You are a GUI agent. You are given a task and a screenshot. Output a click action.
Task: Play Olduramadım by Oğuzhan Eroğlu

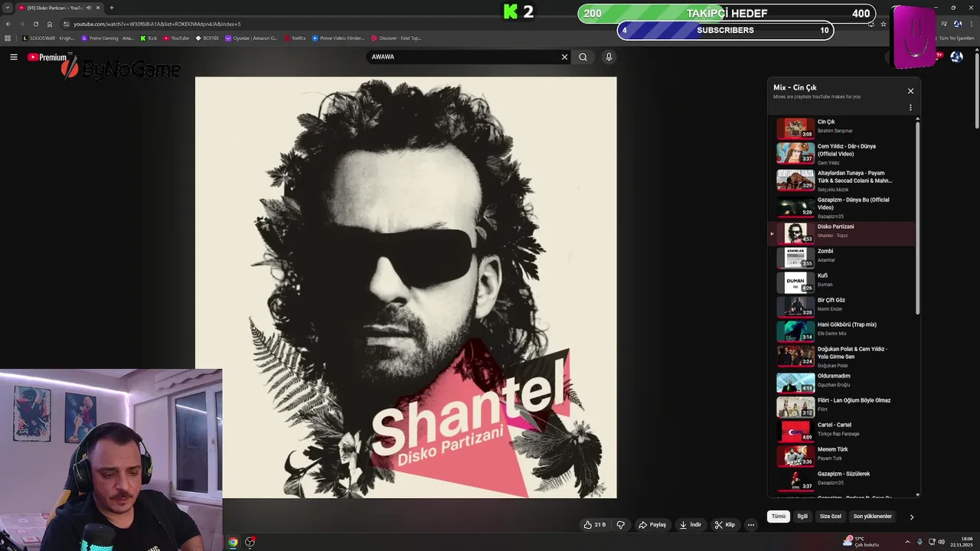tap(842, 382)
